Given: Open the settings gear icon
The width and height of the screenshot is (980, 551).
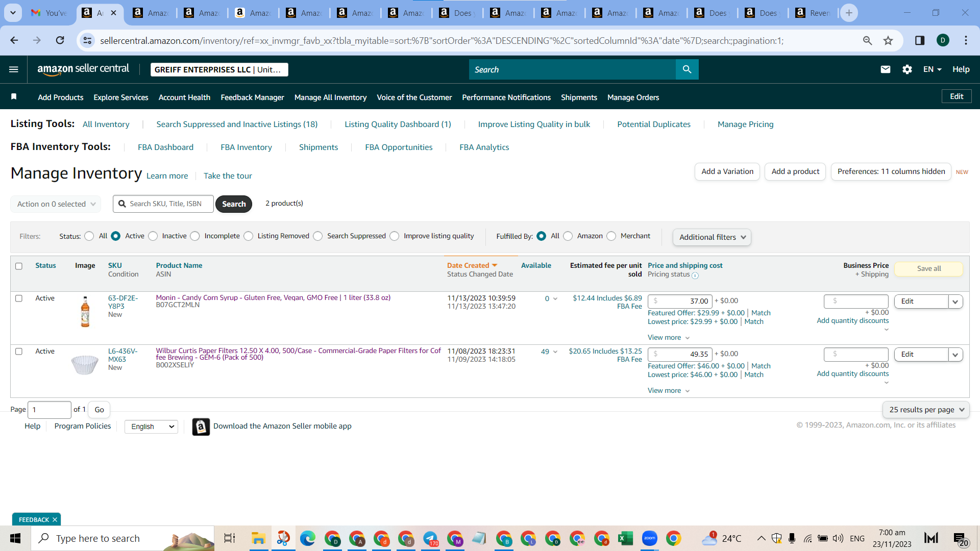Looking at the screenshot, I should click(x=907, y=69).
